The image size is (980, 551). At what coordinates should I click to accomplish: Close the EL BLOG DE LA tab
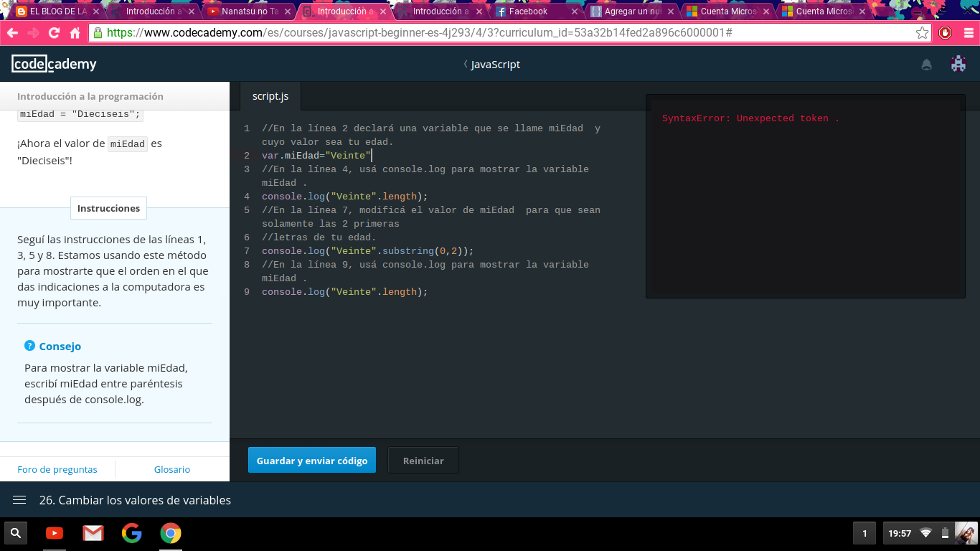95,12
